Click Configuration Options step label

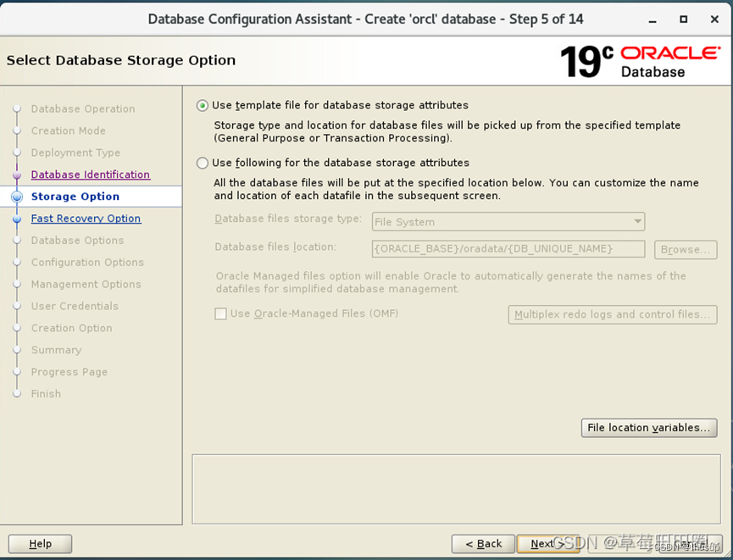tap(87, 263)
